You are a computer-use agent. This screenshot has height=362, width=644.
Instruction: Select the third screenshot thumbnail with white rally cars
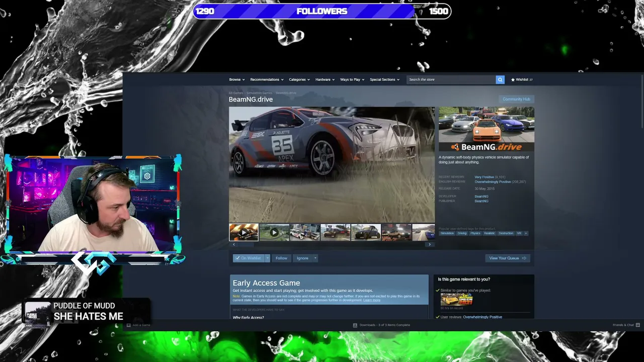[305, 232]
